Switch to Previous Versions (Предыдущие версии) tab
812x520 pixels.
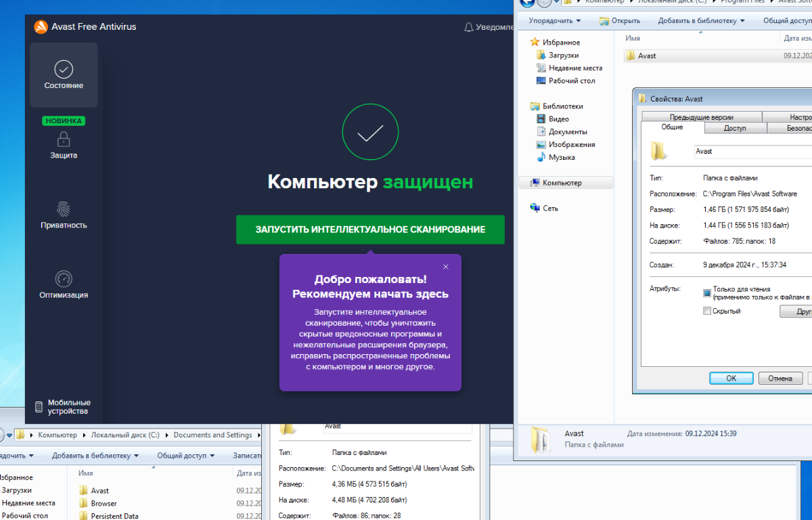coord(701,117)
